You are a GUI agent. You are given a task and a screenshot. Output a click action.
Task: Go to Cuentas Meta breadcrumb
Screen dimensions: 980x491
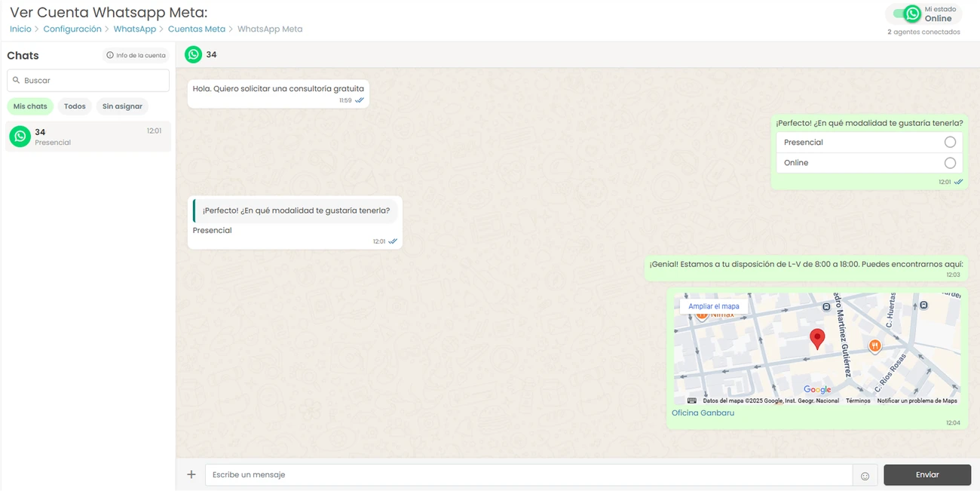[196, 29]
